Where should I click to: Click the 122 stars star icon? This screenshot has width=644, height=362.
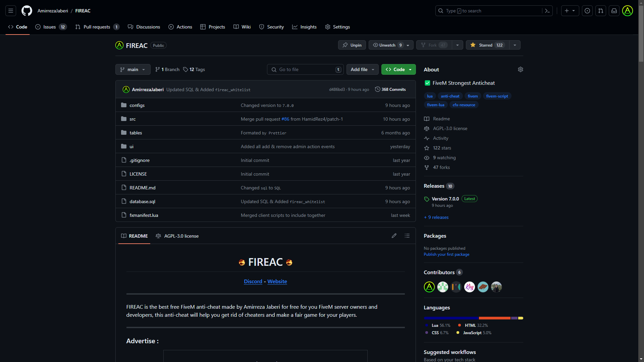427,148
